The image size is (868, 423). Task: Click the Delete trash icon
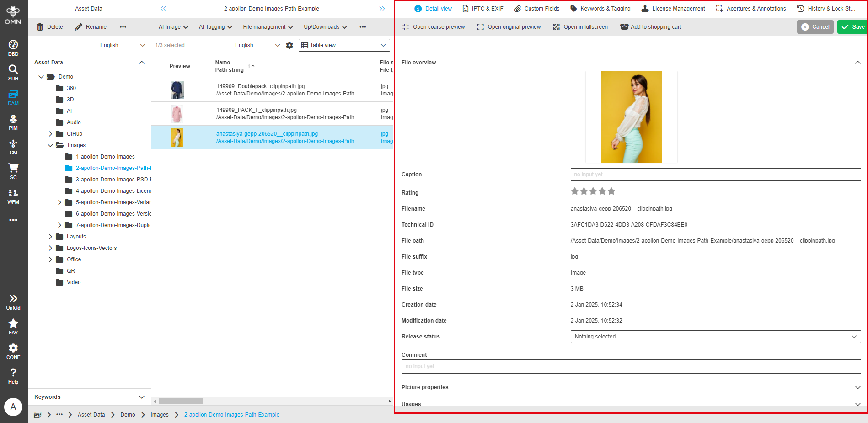40,26
